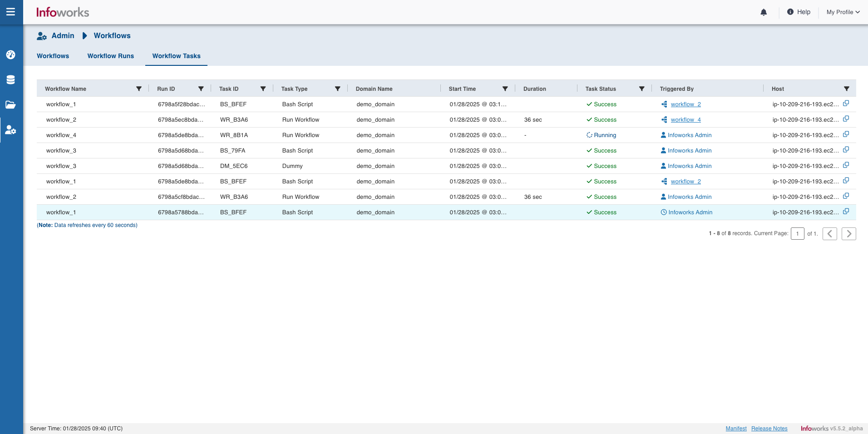This screenshot has height=434, width=868.
Task: Copy host for first workflow_1 row with run 6798a5f28bdac
Action: (846, 104)
